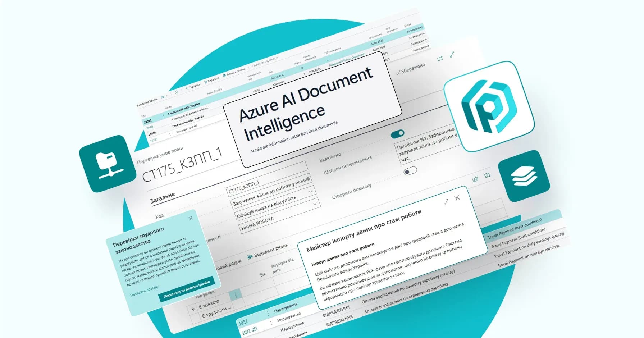Click the stacked layers icon tile
The height and width of the screenshot is (338, 644).
[524, 176]
